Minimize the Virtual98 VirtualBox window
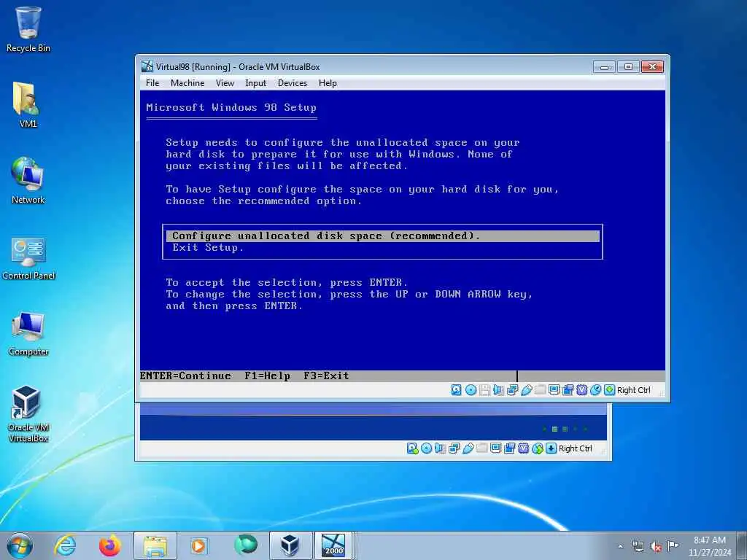 604,66
